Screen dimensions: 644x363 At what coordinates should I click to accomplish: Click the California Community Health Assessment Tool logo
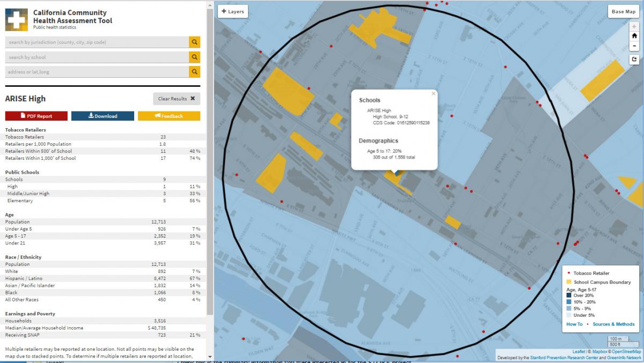tap(17, 20)
